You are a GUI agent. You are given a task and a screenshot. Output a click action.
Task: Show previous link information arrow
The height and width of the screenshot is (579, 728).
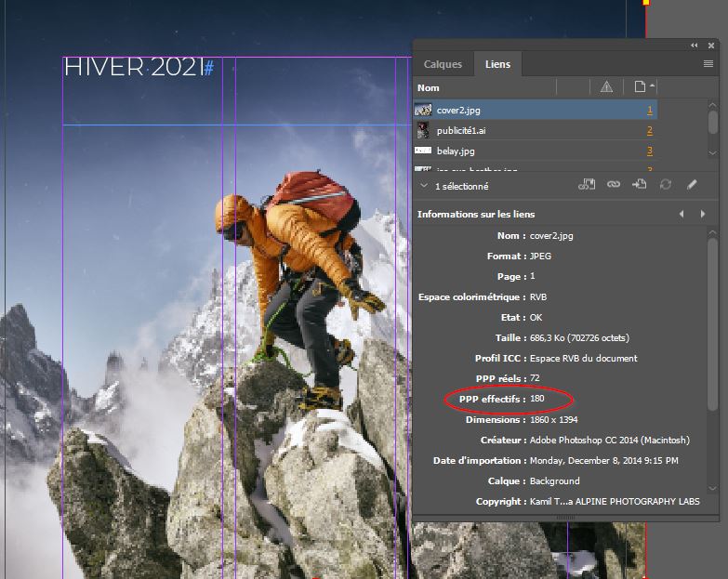(x=682, y=214)
